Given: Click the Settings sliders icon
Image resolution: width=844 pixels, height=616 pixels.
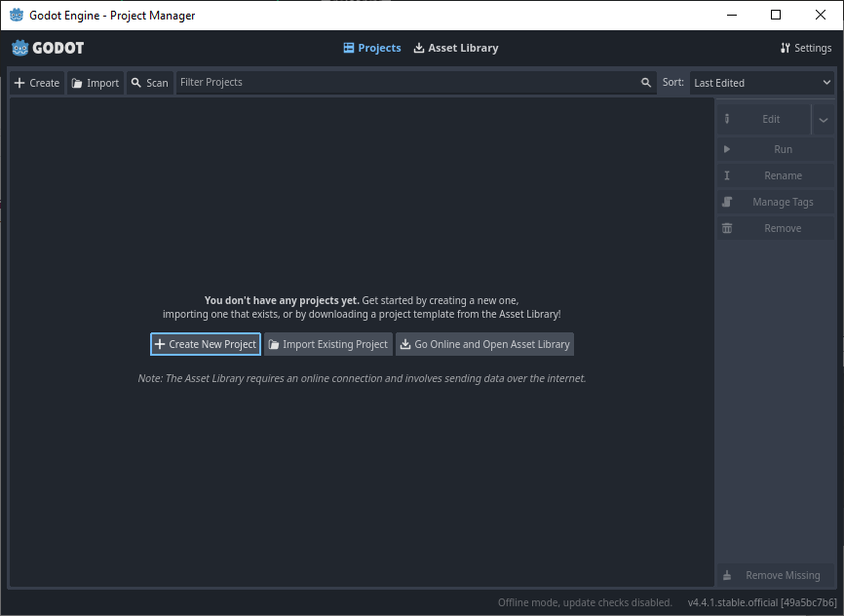Looking at the screenshot, I should tap(786, 48).
